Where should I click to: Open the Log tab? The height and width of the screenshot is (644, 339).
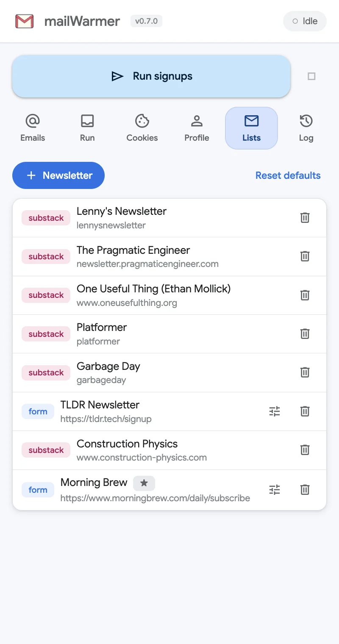click(306, 128)
